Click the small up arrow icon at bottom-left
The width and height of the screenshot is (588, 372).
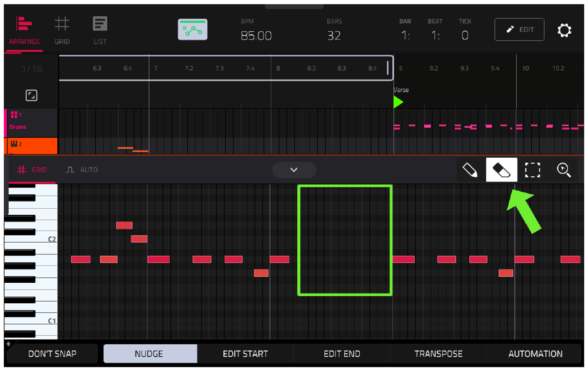(8, 344)
